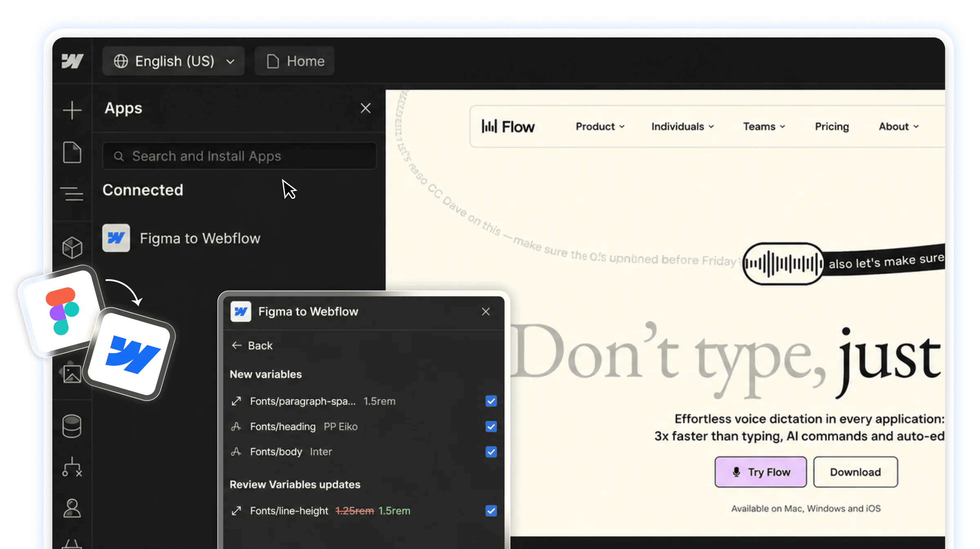This screenshot has width=980, height=549.
Task: Open the Logic flow icon in sidebar
Action: click(x=72, y=467)
